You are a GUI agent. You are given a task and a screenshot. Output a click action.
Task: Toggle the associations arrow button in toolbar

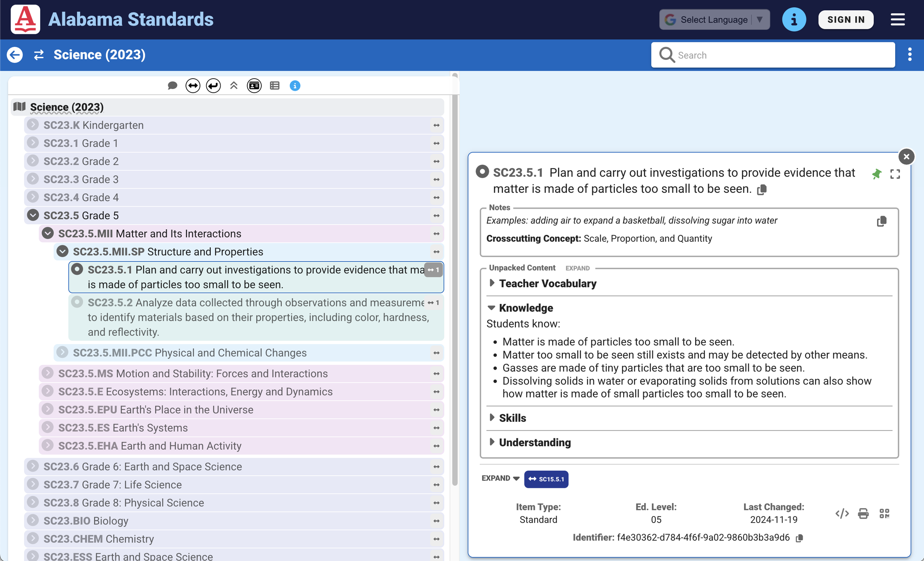193,86
